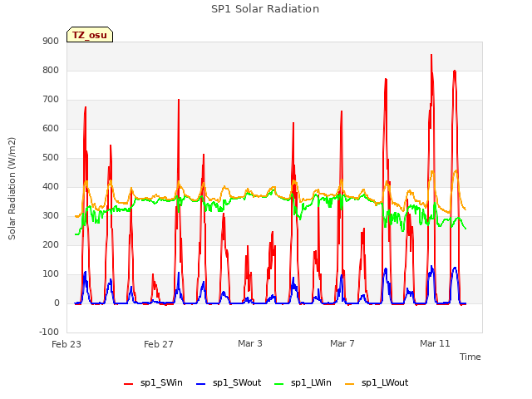Toggle the sp1_LWin legend entry

pyautogui.click(x=303, y=383)
